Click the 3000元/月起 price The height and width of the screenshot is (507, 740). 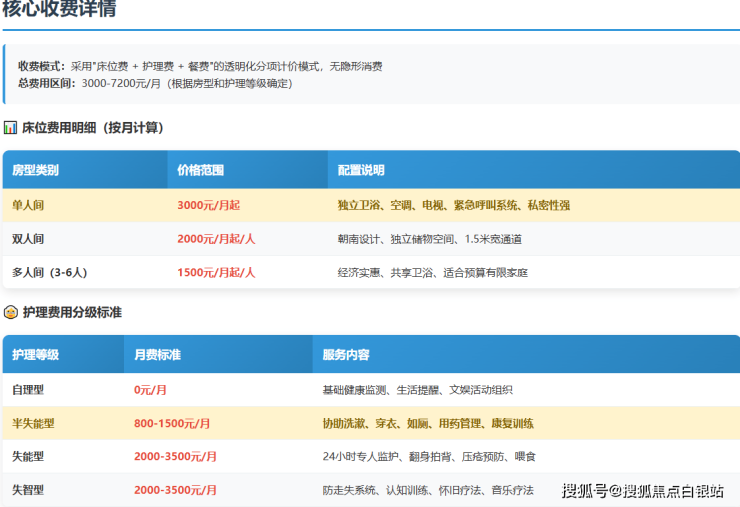(x=208, y=205)
